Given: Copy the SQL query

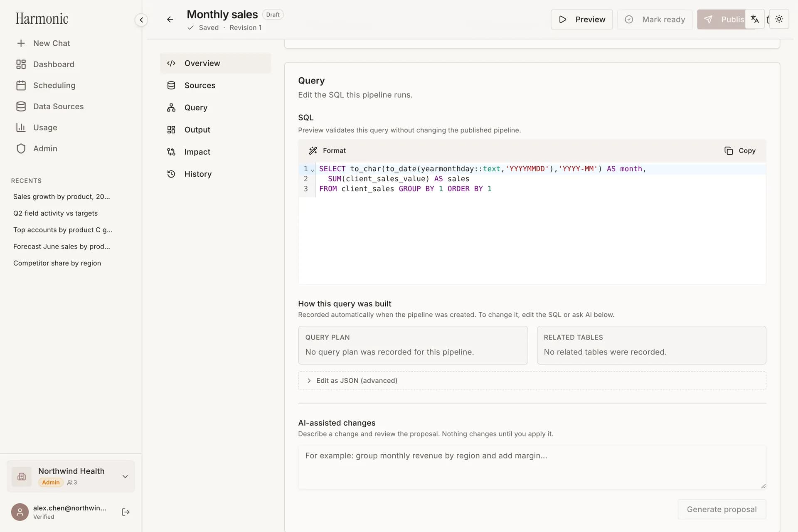Looking at the screenshot, I should pyautogui.click(x=740, y=150).
